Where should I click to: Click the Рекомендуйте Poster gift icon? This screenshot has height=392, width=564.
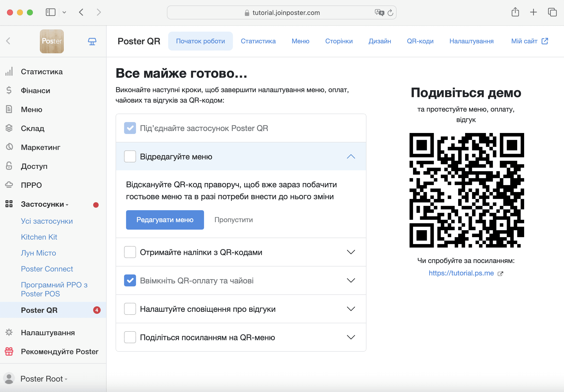click(9, 351)
